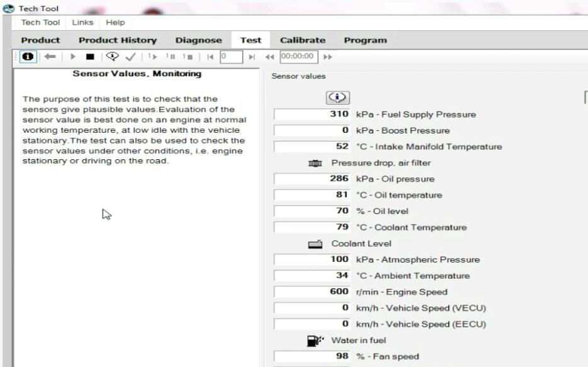Screen dimensions: 588x367
Task: Open the help icon in the toolbar
Action: point(112,57)
